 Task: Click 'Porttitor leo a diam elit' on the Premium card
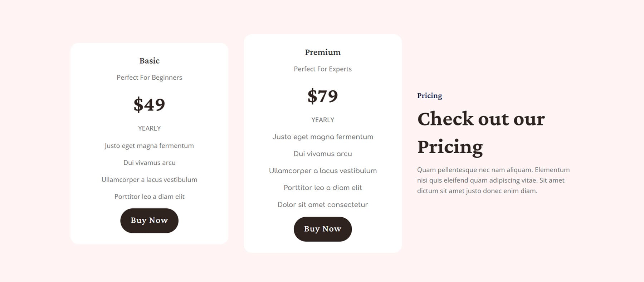[322, 187]
